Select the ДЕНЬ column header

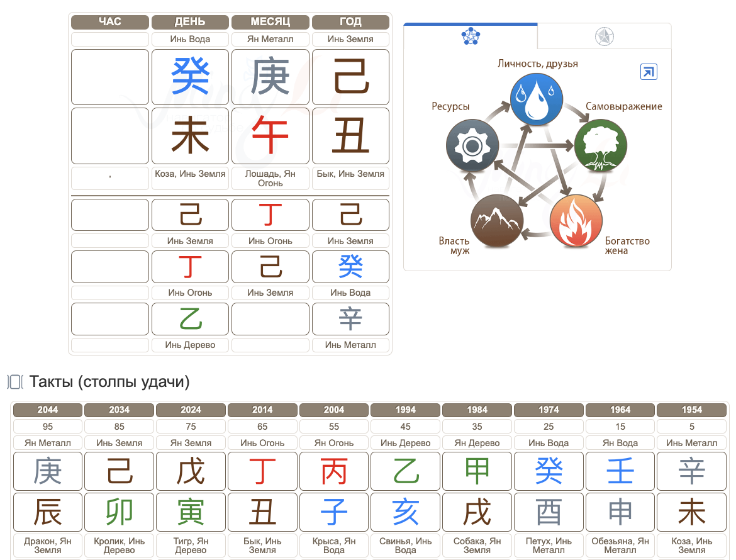coord(190,22)
